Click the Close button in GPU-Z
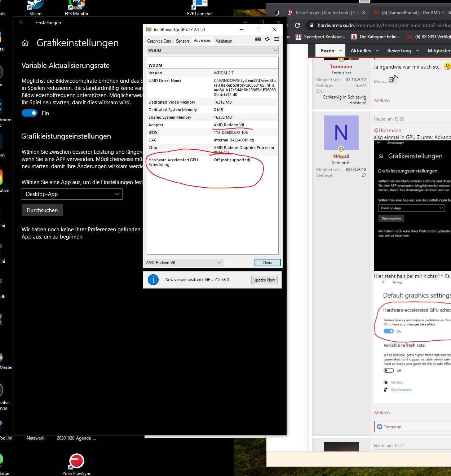This screenshot has width=451, height=476. coord(267,263)
